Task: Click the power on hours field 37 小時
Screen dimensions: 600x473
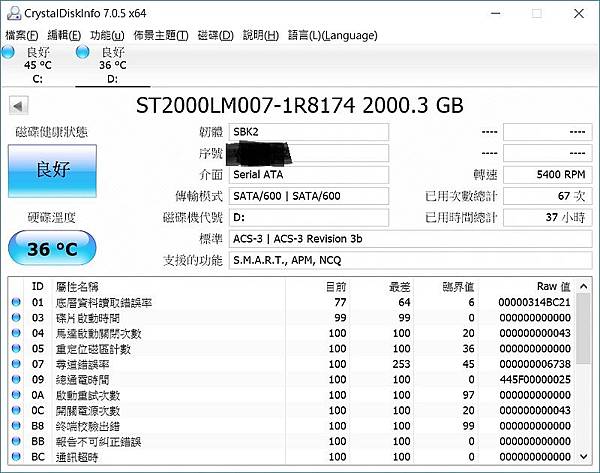Action: [548, 218]
